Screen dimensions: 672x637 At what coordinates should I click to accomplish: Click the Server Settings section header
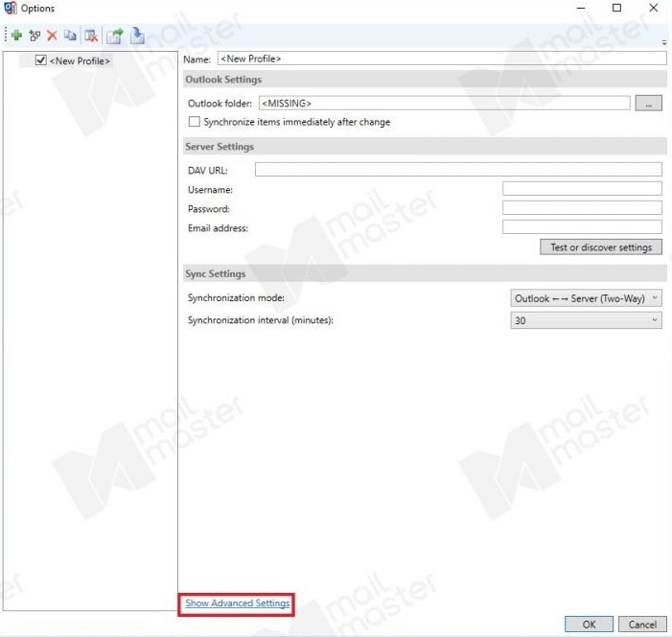(x=425, y=146)
